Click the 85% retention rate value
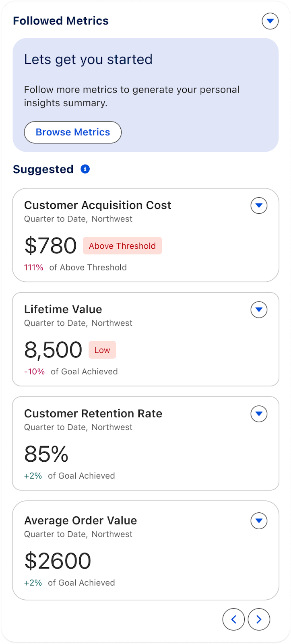The height and width of the screenshot is (644, 291). pos(46,454)
